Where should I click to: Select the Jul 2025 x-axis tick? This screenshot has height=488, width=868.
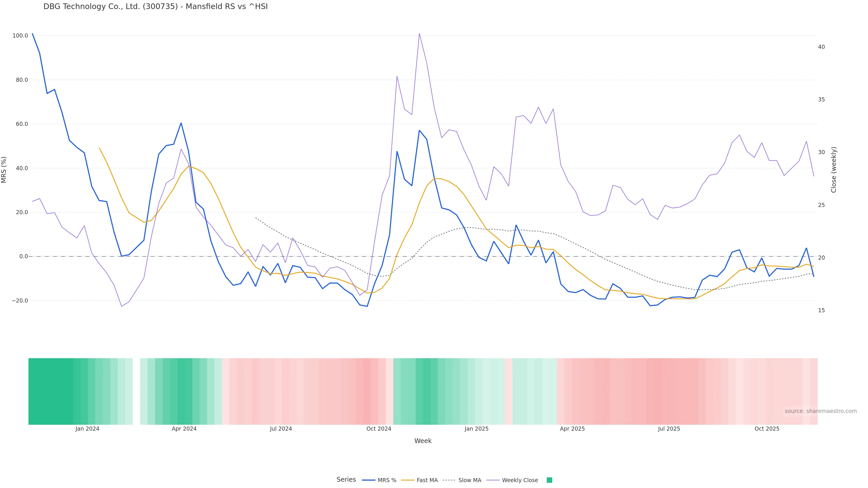(x=669, y=429)
